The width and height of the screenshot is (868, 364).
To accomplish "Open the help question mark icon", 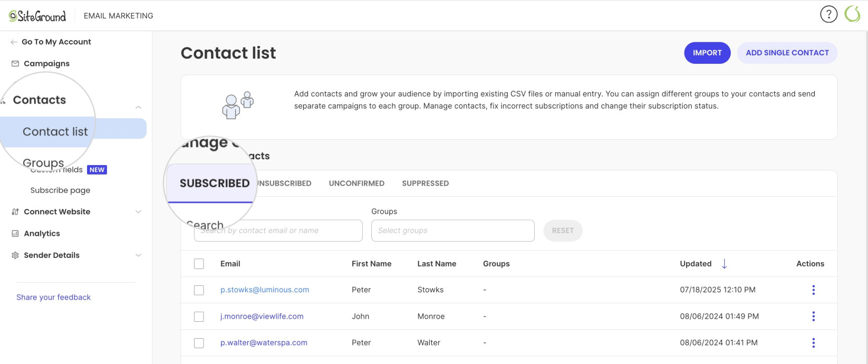I will coord(828,14).
